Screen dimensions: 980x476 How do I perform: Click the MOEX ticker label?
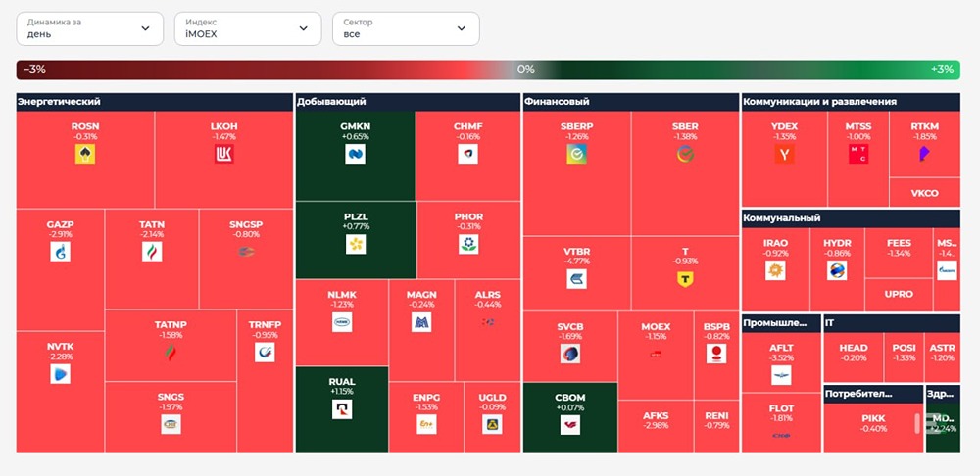(656, 327)
